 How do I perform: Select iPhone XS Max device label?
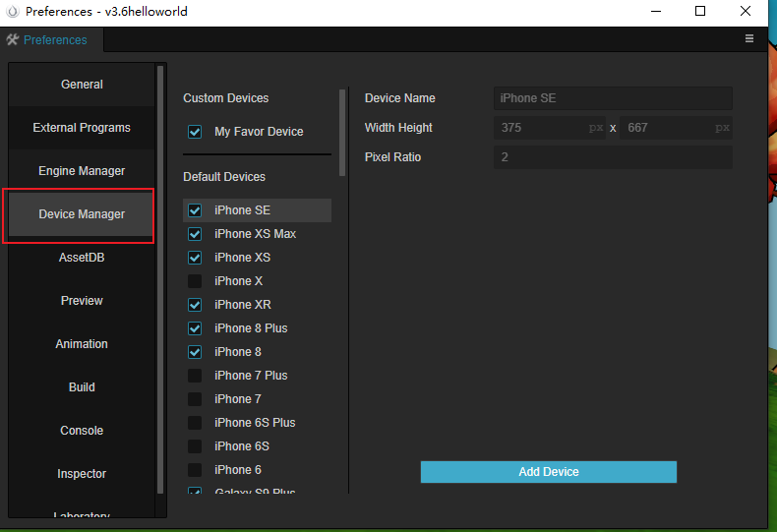(255, 234)
